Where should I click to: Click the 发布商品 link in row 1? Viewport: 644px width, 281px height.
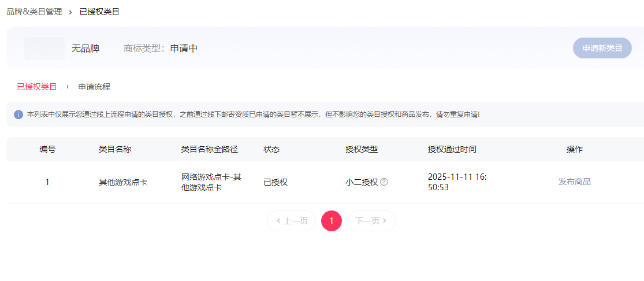[x=574, y=182]
